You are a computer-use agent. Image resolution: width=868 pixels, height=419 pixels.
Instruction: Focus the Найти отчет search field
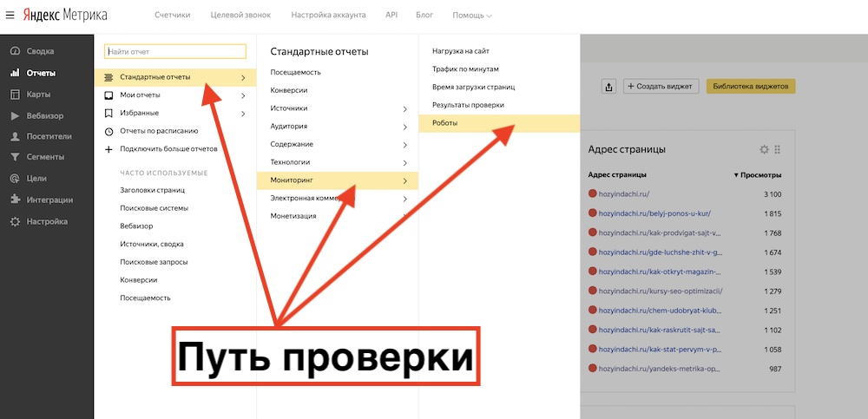(175, 51)
